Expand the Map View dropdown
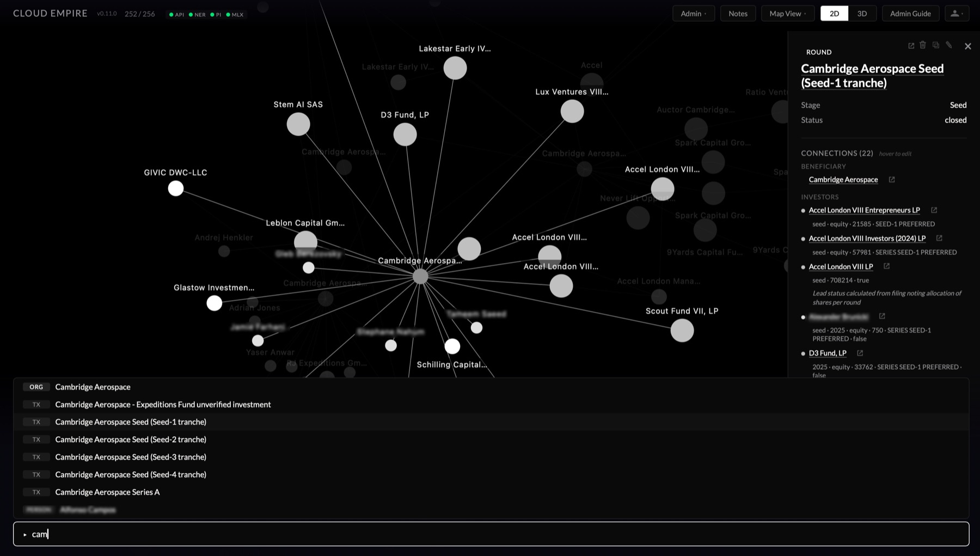The image size is (980, 556). coord(788,14)
